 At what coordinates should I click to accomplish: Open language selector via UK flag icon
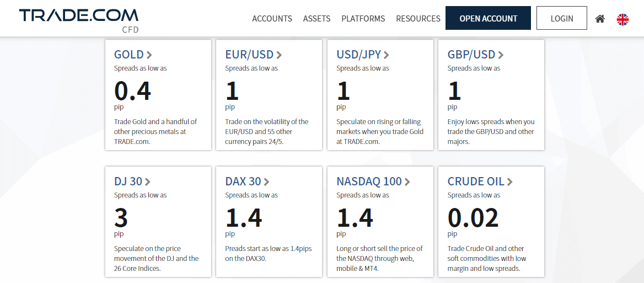(622, 19)
